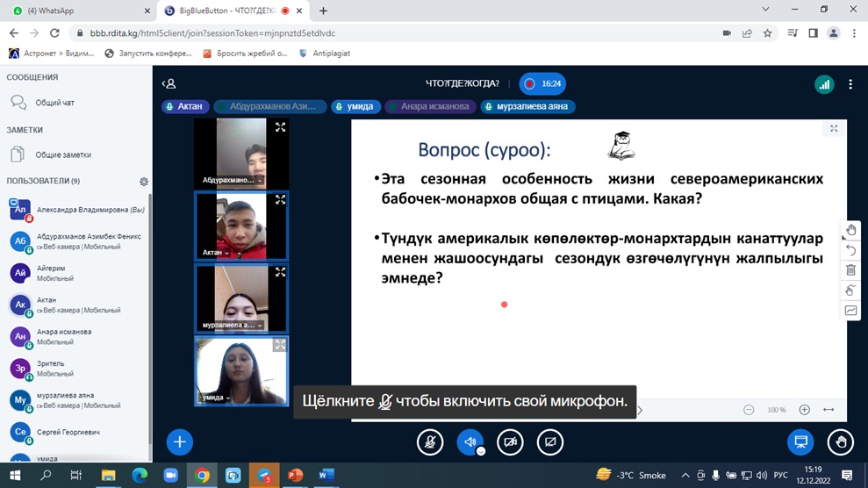Unmute your microphone in the bottom bar

430,442
